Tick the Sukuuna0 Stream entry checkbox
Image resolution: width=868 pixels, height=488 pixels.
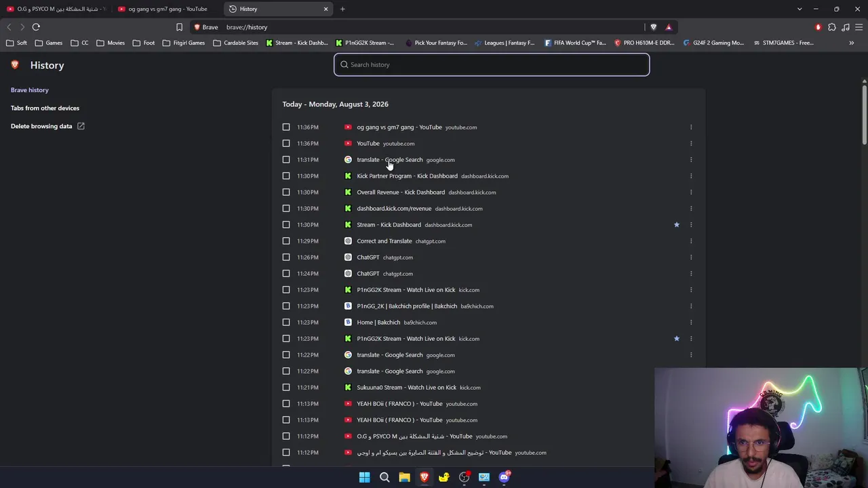pos(286,388)
